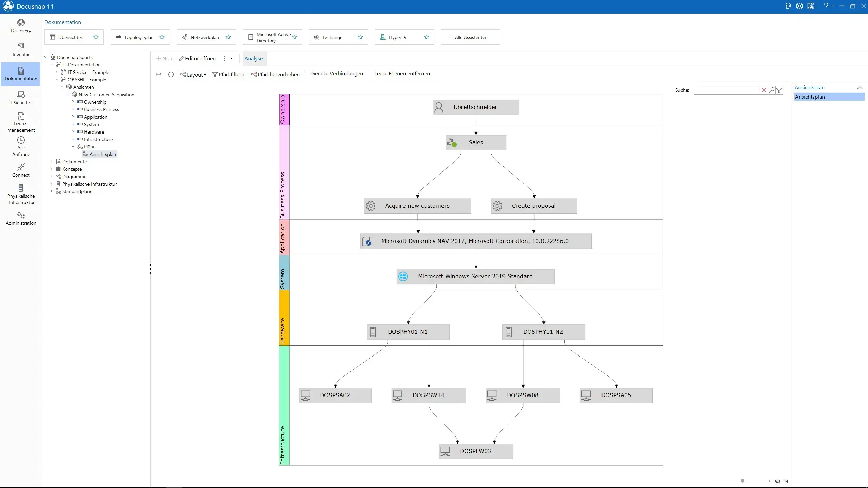Image resolution: width=868 pixels, height=488 pixels.
Task: Open Lizenzmanagement in the sidebar
Action: (21, 122)
